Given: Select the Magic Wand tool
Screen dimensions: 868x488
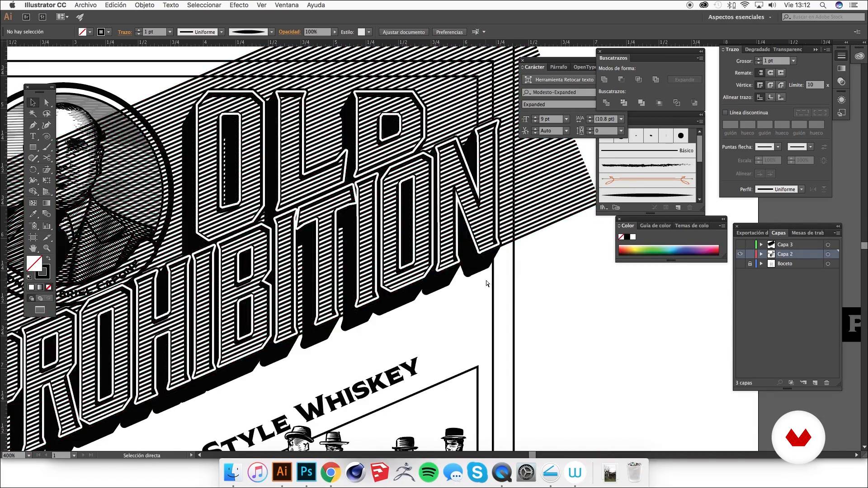Looking at the screenshot, I should point(33,114).
